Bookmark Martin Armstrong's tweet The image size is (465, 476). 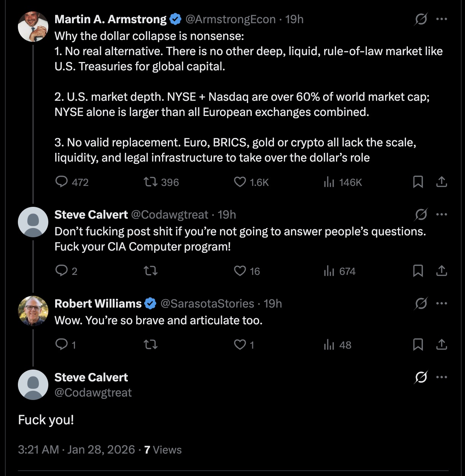[x=418, y=182]
